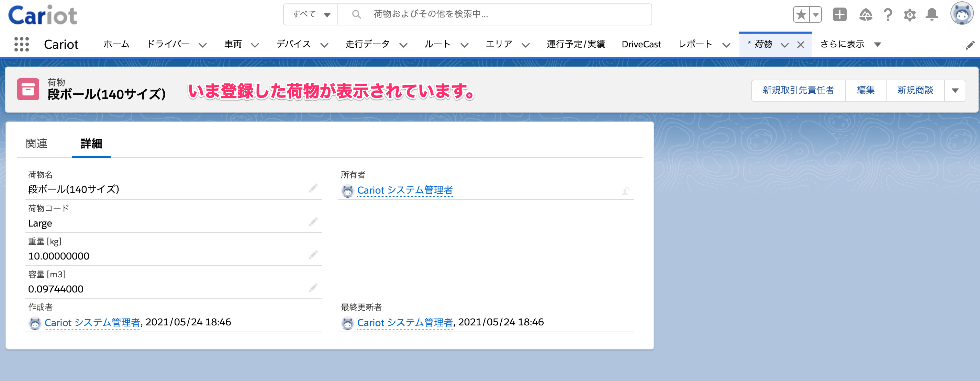Screen dimensions: 980x381
Task: Expand the ルート menu chevron
Action: [464, 45]
